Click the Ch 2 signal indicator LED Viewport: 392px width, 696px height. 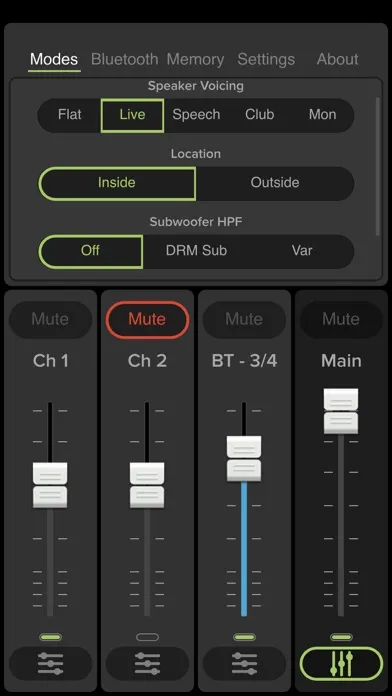147,637
